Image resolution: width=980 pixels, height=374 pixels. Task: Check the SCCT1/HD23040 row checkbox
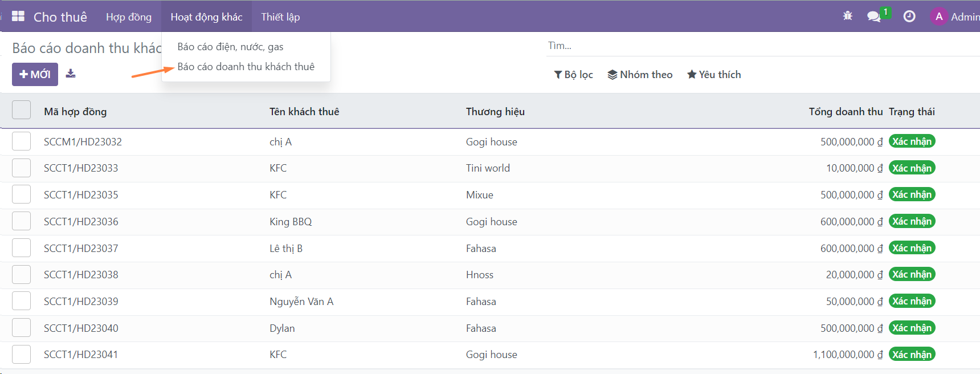click(22, 328)
